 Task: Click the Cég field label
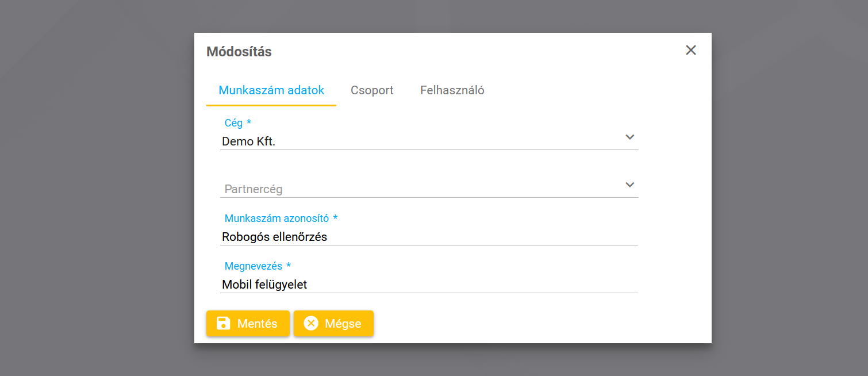[x=233, y=123]
